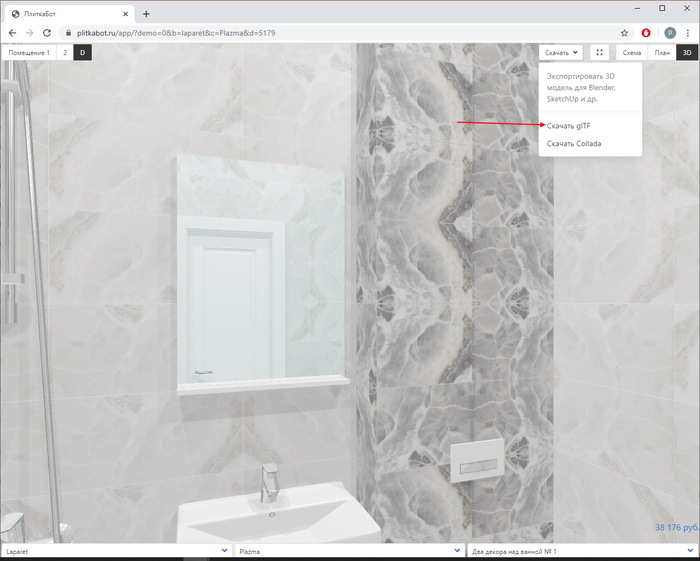Open the Plazma collection dropdown
700x561 pixels.
[x=348, y=551]
